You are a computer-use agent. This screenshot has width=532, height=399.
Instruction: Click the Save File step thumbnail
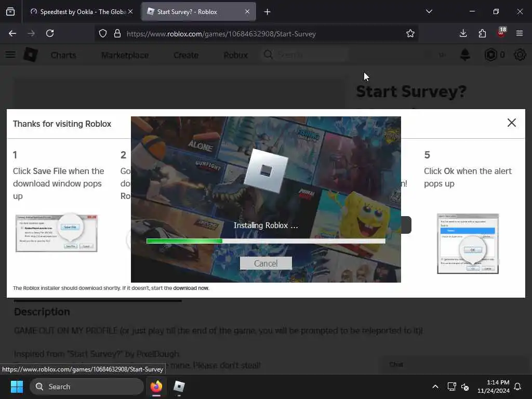click(x=56, y=233)
